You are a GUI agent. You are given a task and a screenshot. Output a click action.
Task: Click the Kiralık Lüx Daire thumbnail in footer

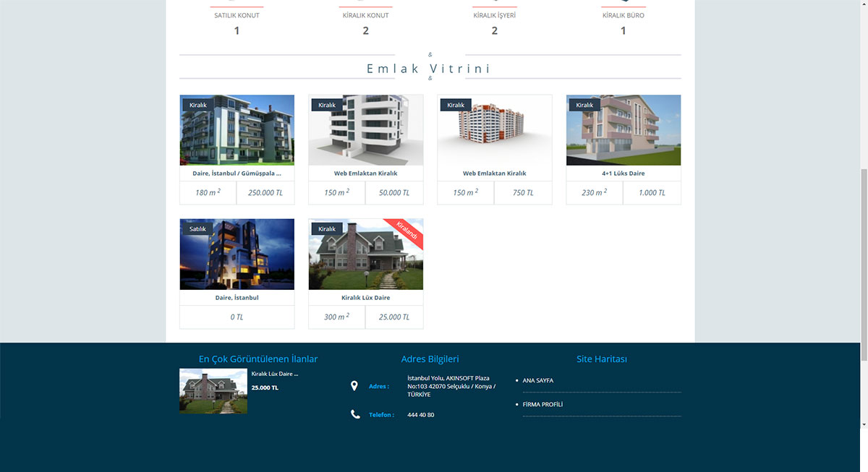coord(213,390)
